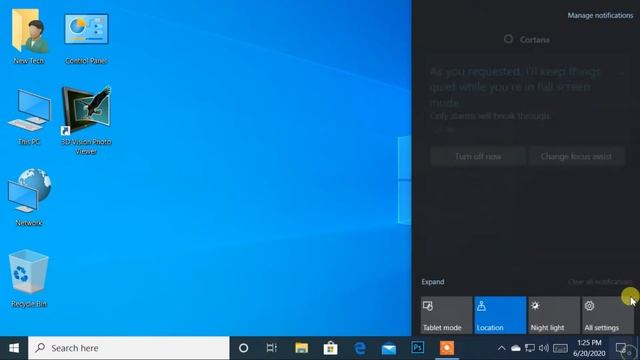Open All settings quick action

(x=608, y=316)
